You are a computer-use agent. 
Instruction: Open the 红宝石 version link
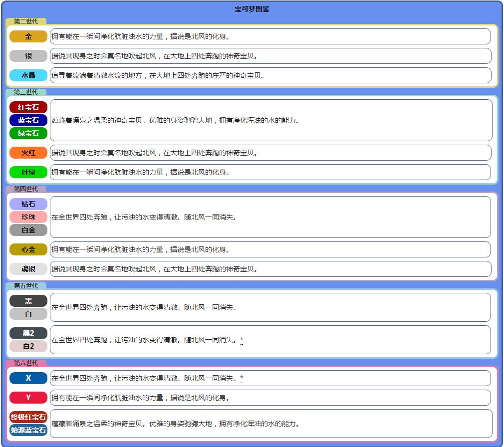(28, 107)
